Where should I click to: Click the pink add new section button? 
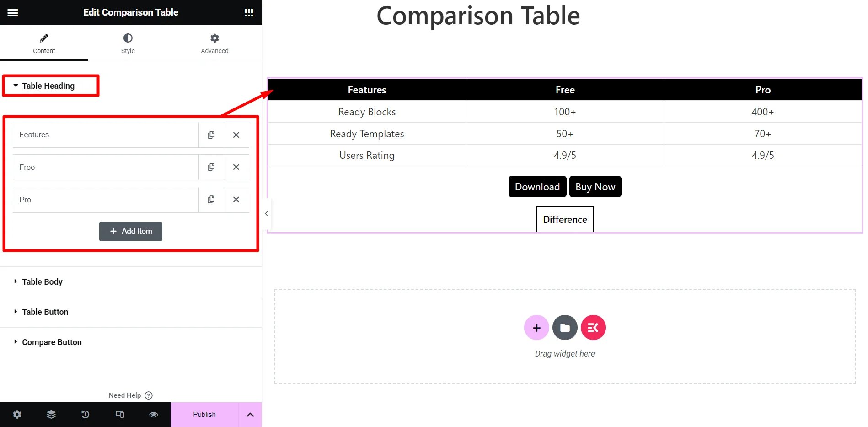click(x=536, y=328)
